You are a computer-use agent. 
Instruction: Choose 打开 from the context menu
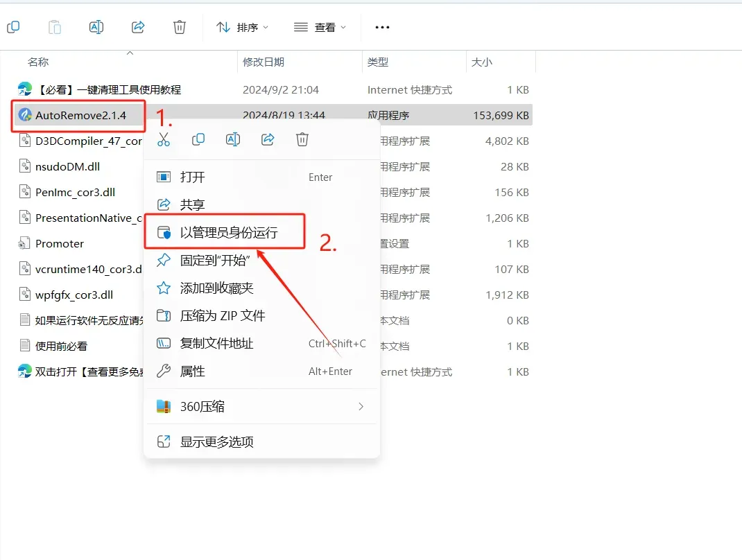[x=261, y=177]
